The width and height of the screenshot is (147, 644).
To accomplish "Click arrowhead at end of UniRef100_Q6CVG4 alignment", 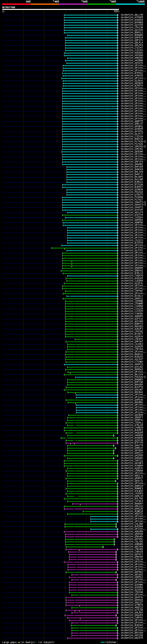I will pyautogui.click(x=103, y=547).
